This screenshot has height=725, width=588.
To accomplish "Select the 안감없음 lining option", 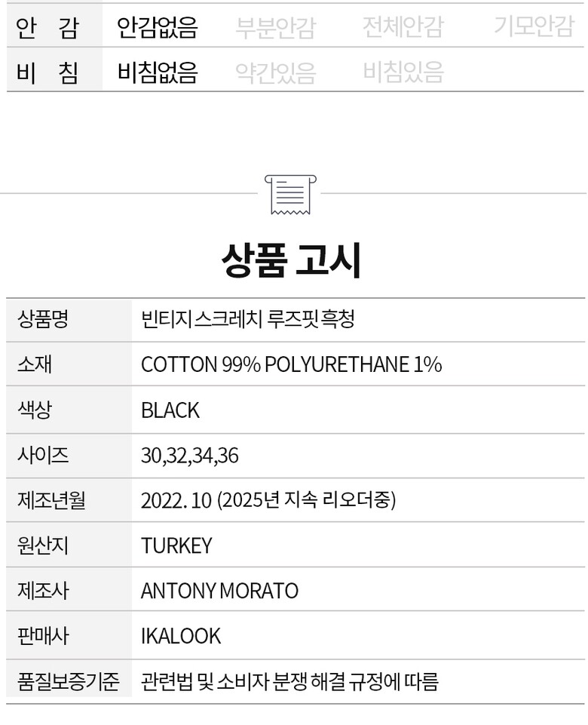I will tap(158, 27).
